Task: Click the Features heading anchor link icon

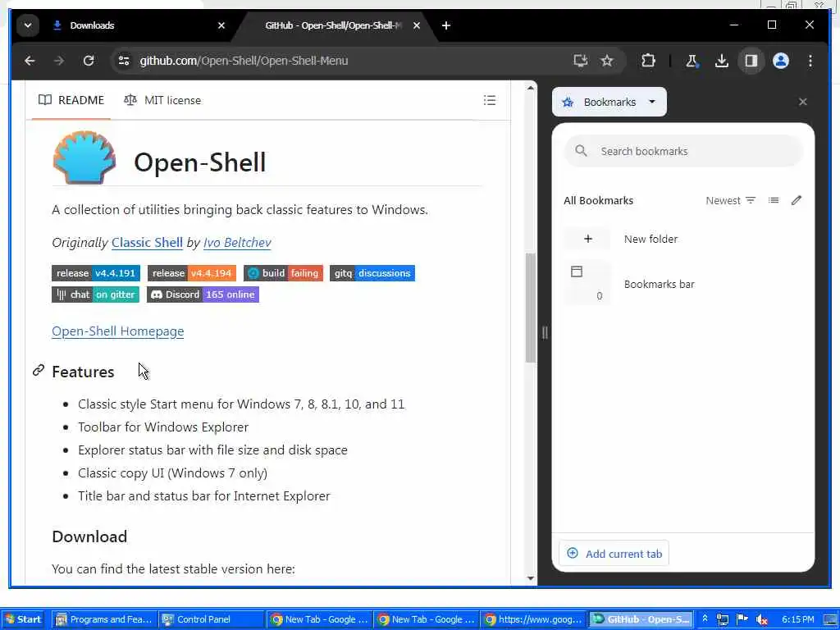Action: point(38,370)
